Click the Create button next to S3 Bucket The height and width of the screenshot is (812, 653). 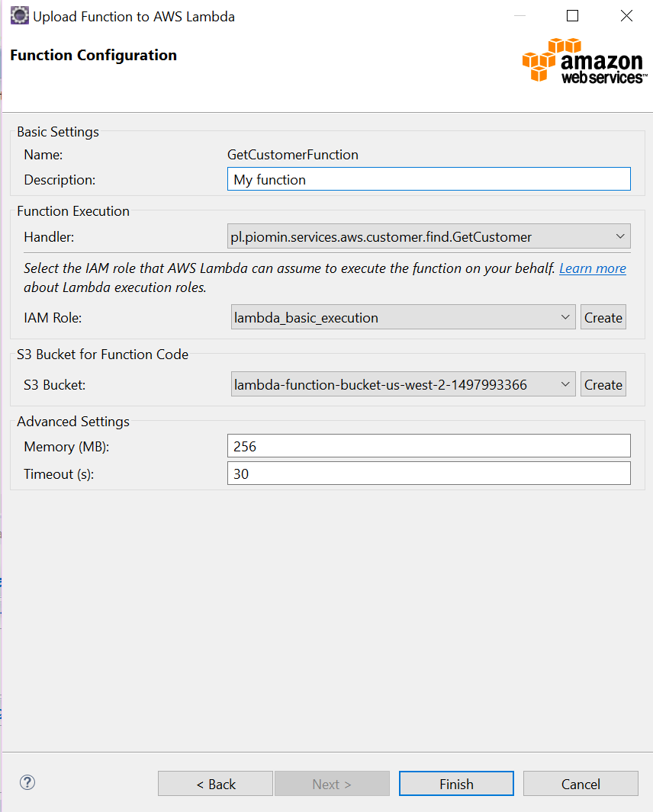click(603, 384)
